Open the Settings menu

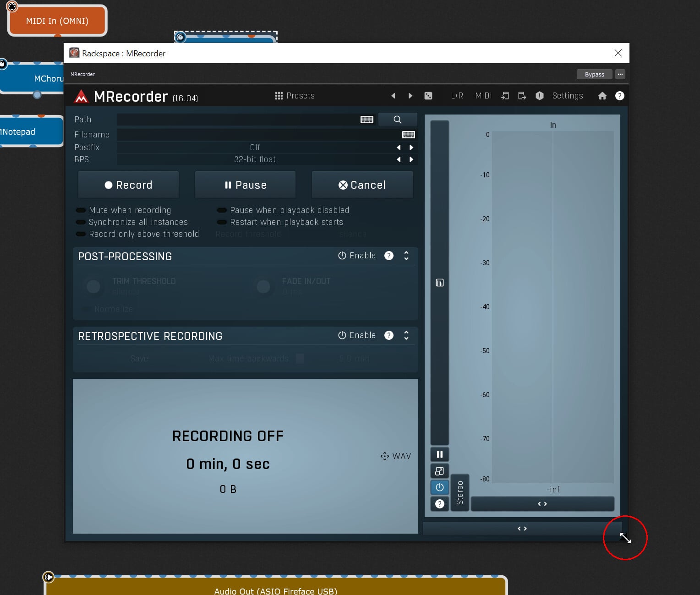pyautogui.click(x=567, y=96)
